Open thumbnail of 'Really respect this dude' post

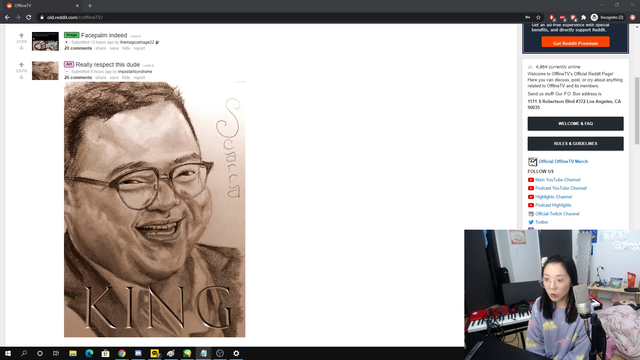(45, 70)
